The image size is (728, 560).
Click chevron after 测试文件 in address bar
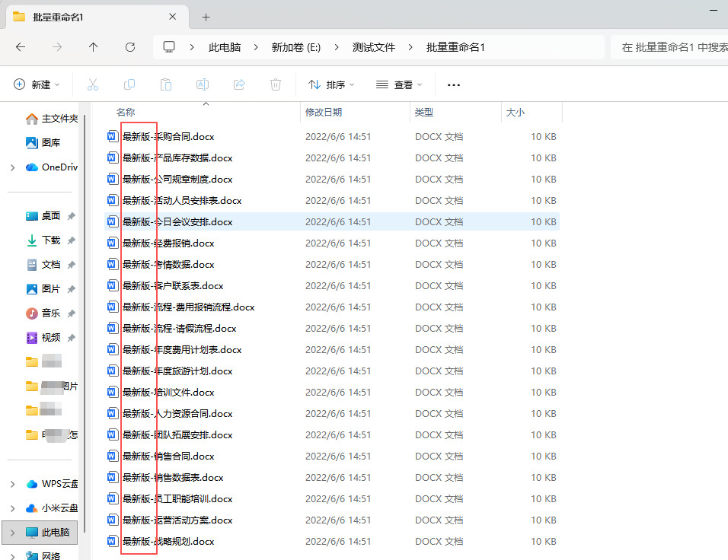[410, 47]
